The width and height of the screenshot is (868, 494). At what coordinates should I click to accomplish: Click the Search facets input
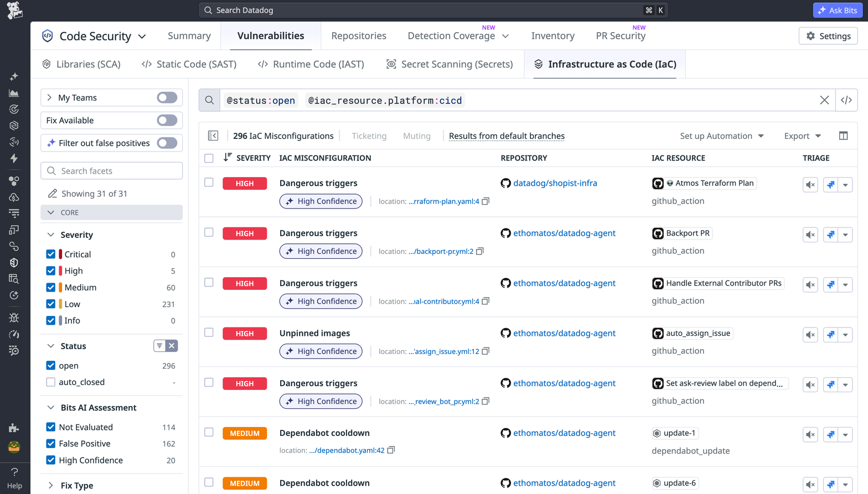(x=111, y=171)
